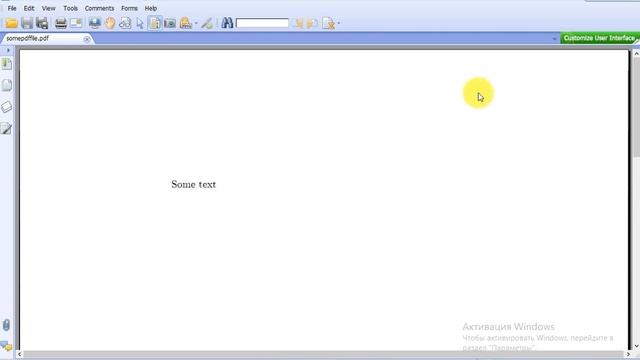The height and width of the screenshot is (360, 640).
Task: Click the Save As multi-disk icon
Action: coord(42,23)
